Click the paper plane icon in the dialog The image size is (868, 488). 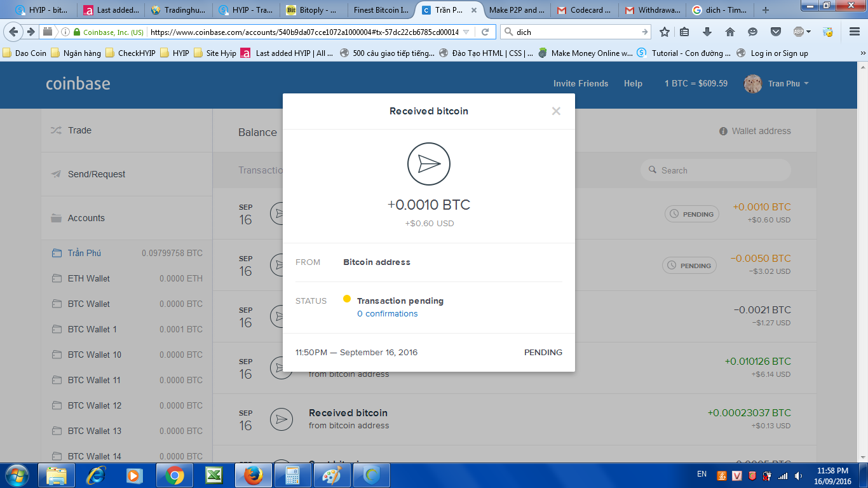tap(429, 164)
